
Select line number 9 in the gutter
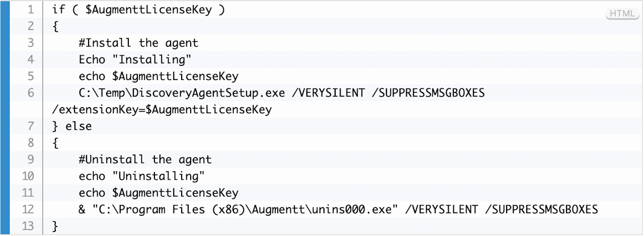click(x=31, y=160)
